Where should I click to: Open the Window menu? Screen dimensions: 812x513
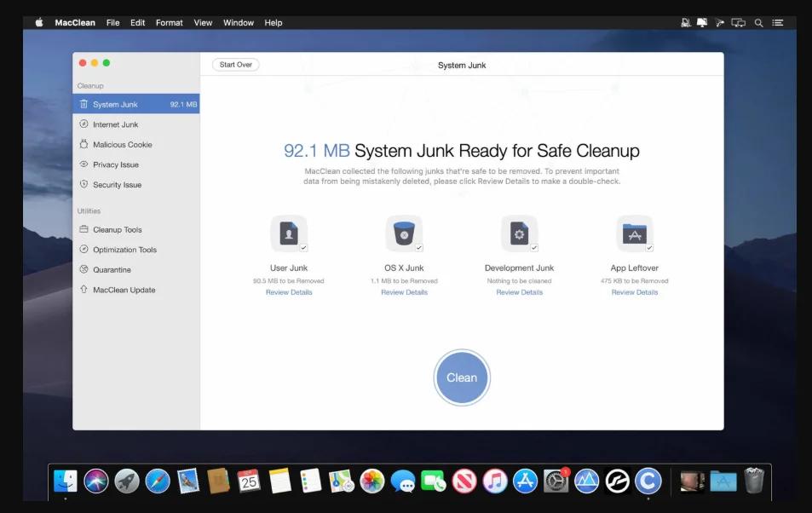pos(239,23)
